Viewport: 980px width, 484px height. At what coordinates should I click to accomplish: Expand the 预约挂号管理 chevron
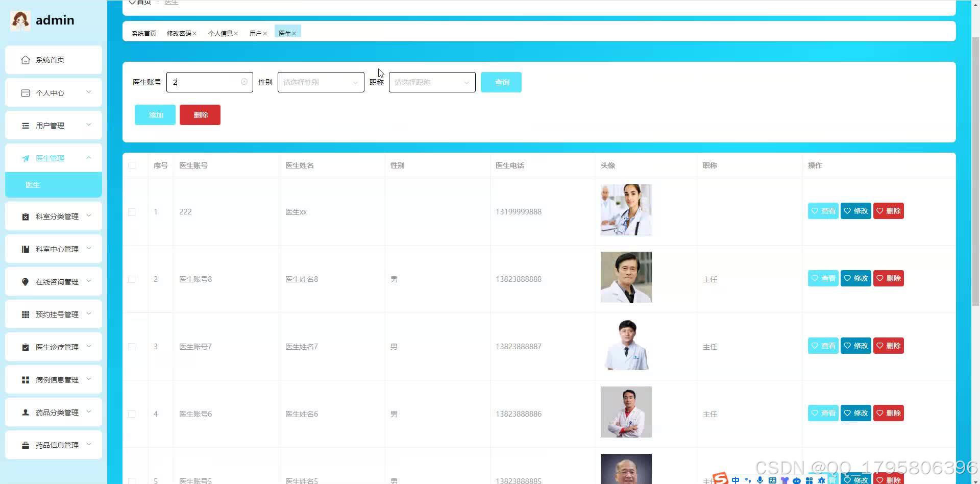pos(89,314)
